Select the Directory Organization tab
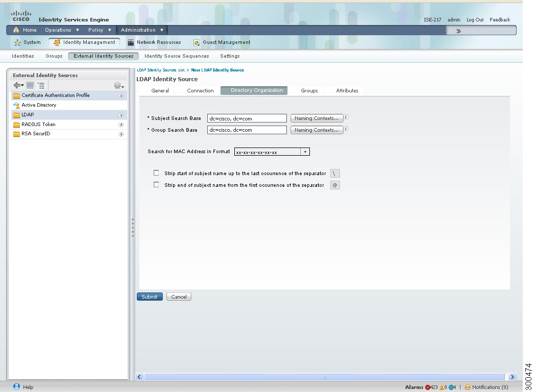533x392 pixels. tap(254, 90)
